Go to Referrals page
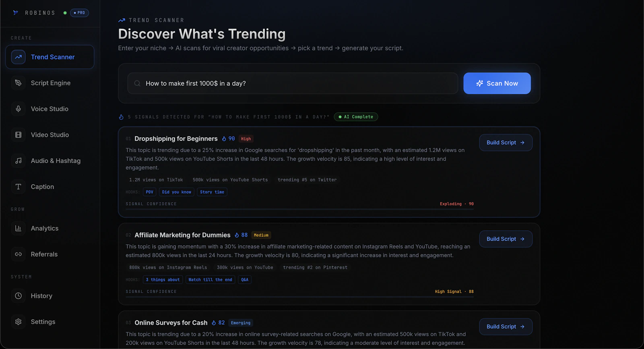 pos(50,254)
